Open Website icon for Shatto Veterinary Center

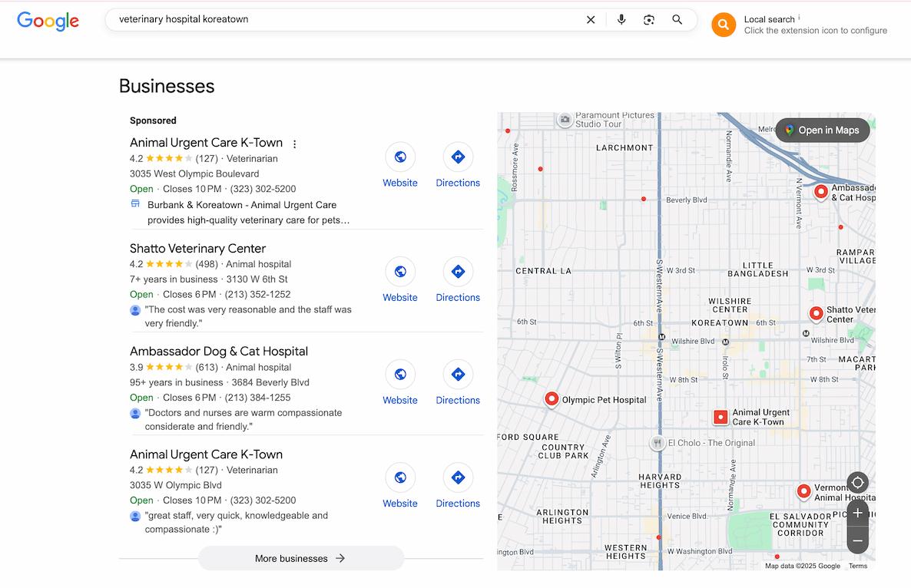[400, 271]
